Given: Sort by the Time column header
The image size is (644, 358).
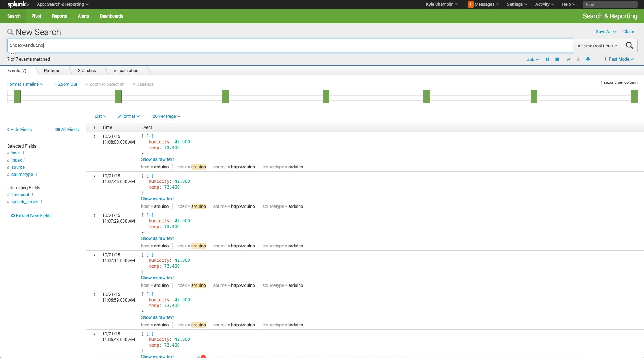Looking at the screenshot, I should [107, 127].
